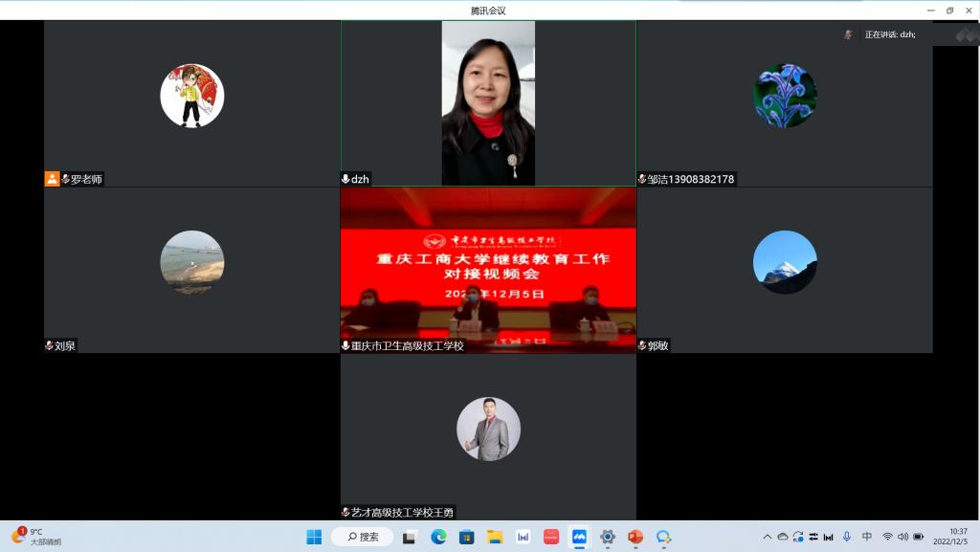
Task: Open PowerPoint from the taskbar
Action: point(635,537)
